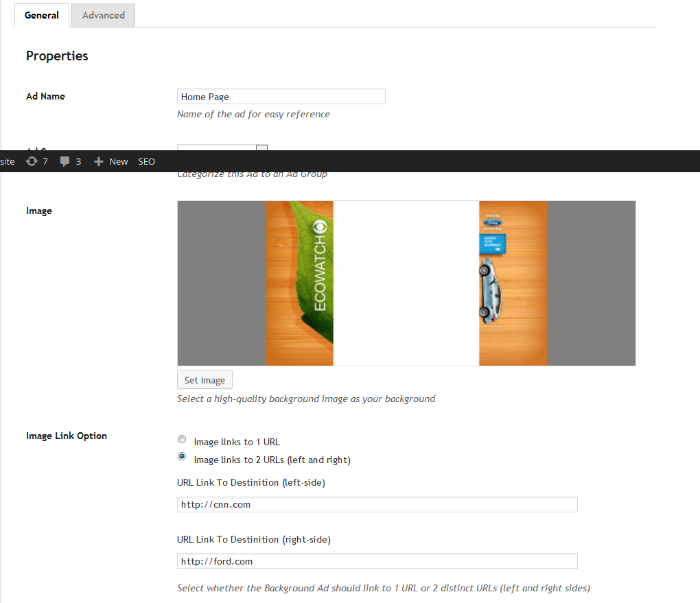The width and height of the screenshot is (700, 603).
Task: Click the updates refresh icon in admin bar
Action: [32, 161]
